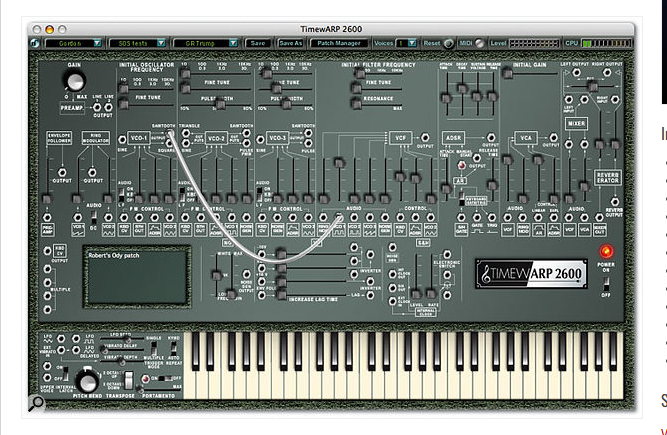Click the CPU usage meter

607,43
